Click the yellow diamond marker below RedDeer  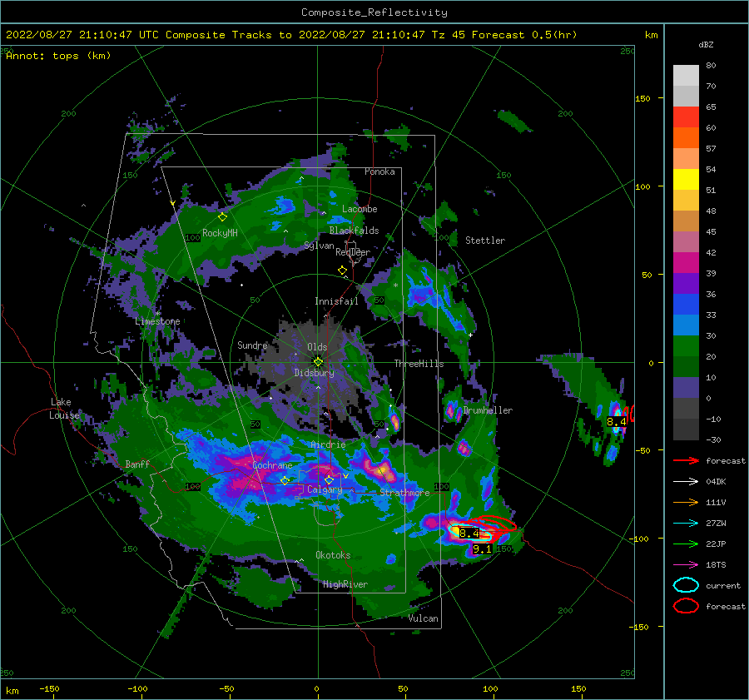click(342, 271)
